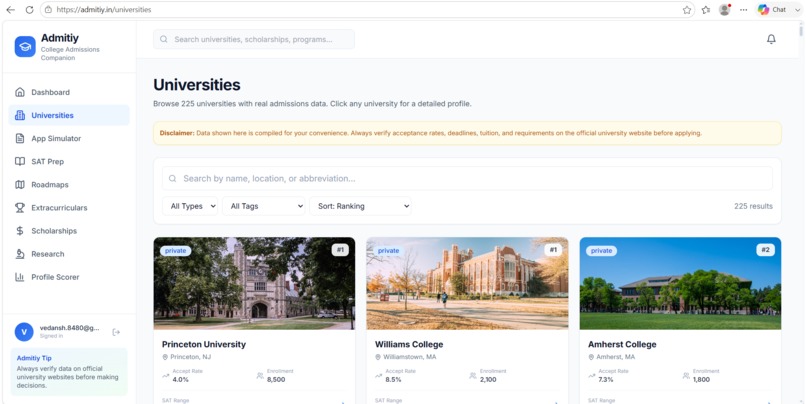
Task: Open Dashboard from sidebar
Action: click(69, 92)
